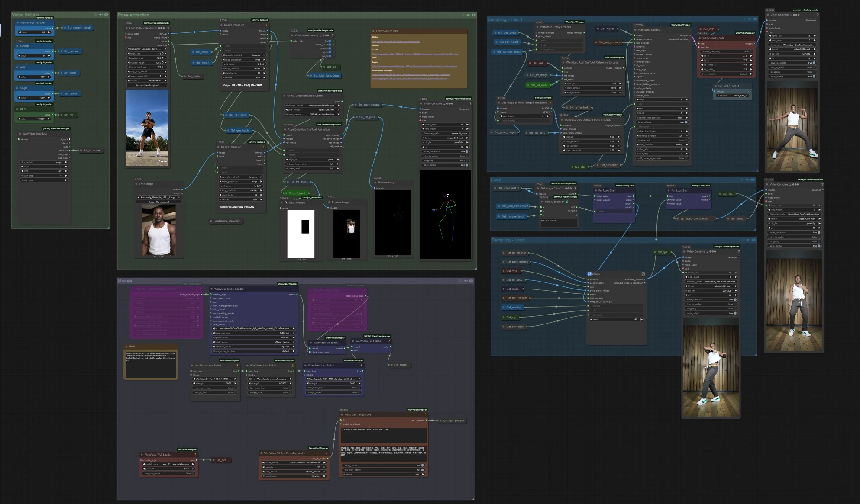Image resolution: width=860 pixels, height=504 pixels.
Task: Open scheduler unipc dropdown in WanVideo Scheduler
Action: click(45, 162)
